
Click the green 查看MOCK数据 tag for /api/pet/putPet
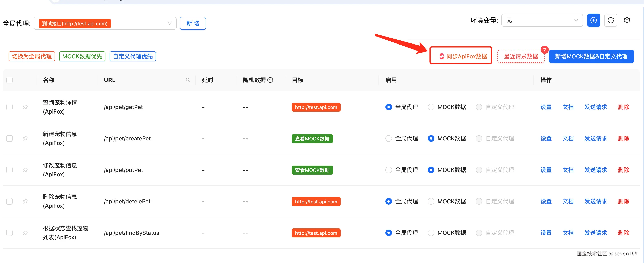[312, 170]
